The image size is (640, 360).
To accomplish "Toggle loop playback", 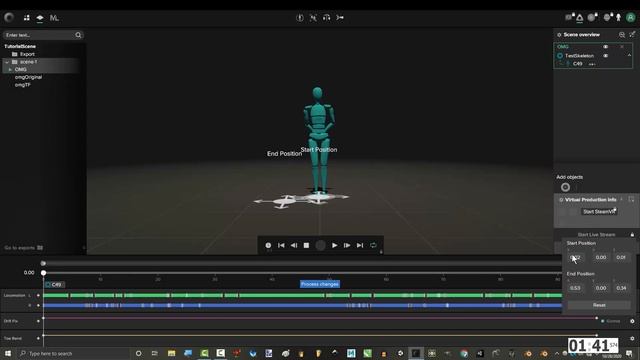I will point(373,245).
